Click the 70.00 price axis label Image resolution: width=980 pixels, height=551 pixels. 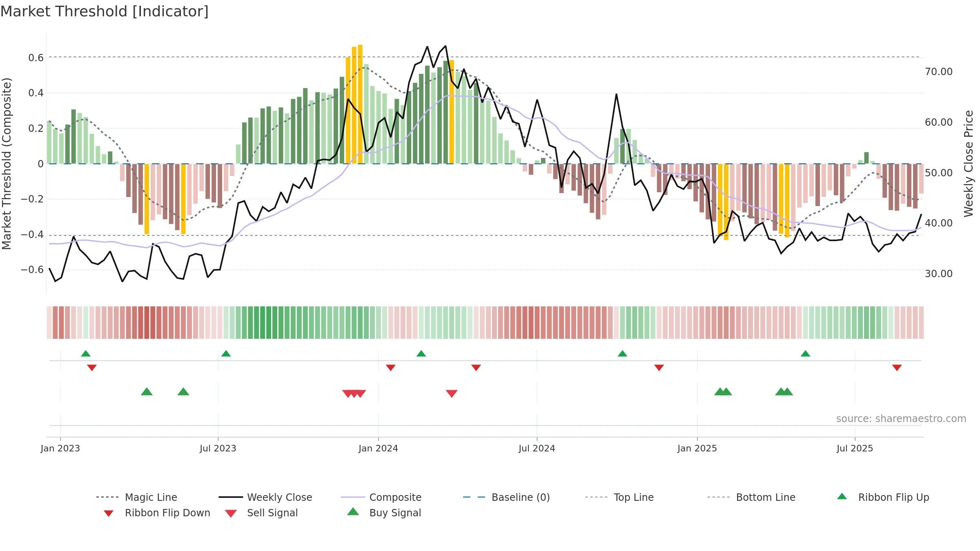(939, 72)
